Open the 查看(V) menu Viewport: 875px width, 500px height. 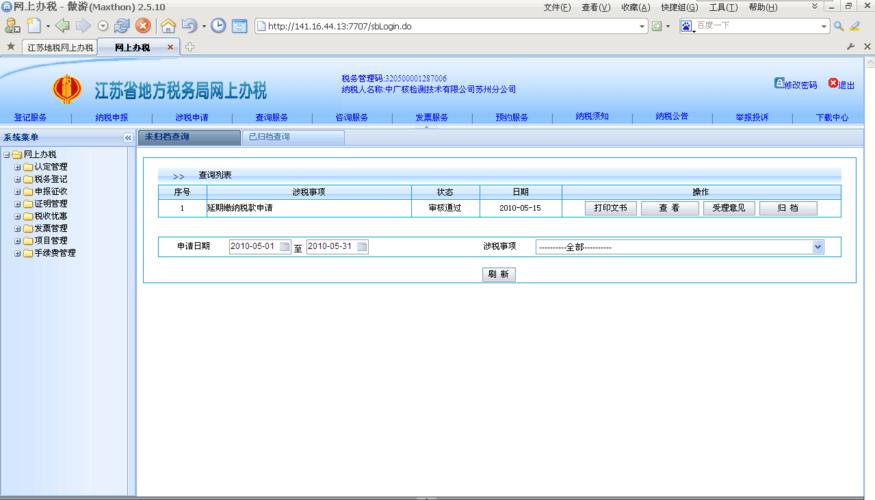pyautogui.click(x=596, y=7)
